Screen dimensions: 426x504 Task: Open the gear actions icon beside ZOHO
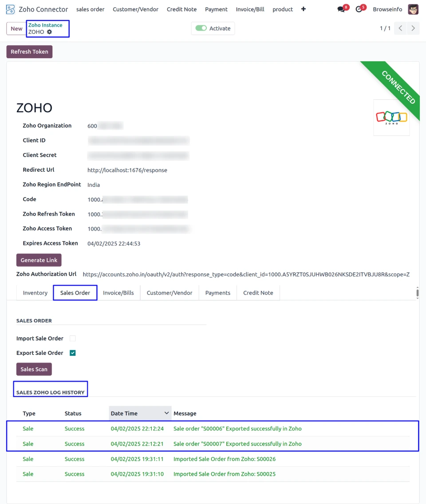(50, 32)
